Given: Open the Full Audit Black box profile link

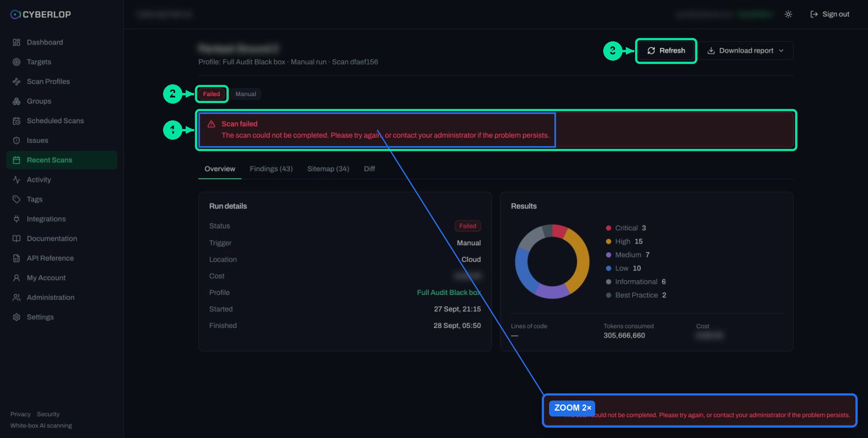Looking at the screenshot, I should coord(449,292).
